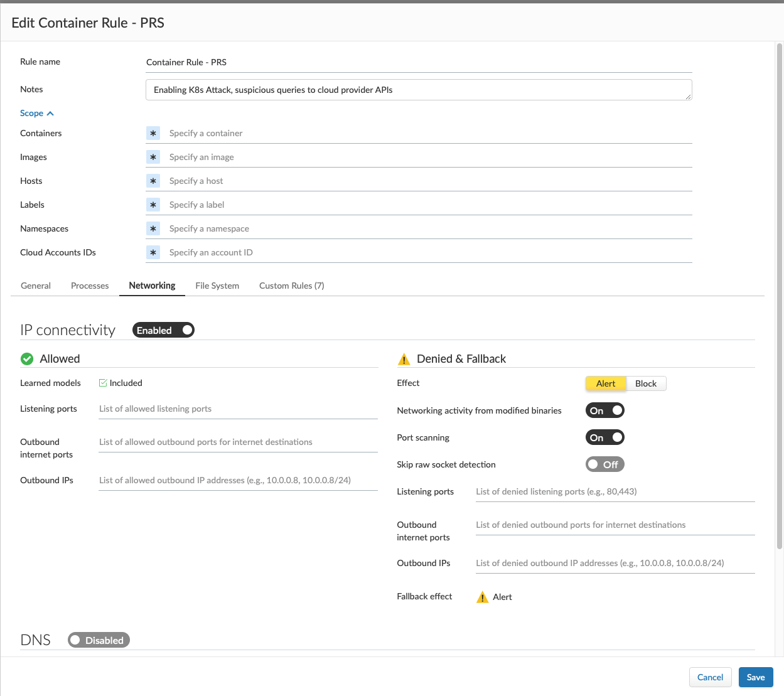Click the wildcard asterisk icon for Labels

(153, 205)
